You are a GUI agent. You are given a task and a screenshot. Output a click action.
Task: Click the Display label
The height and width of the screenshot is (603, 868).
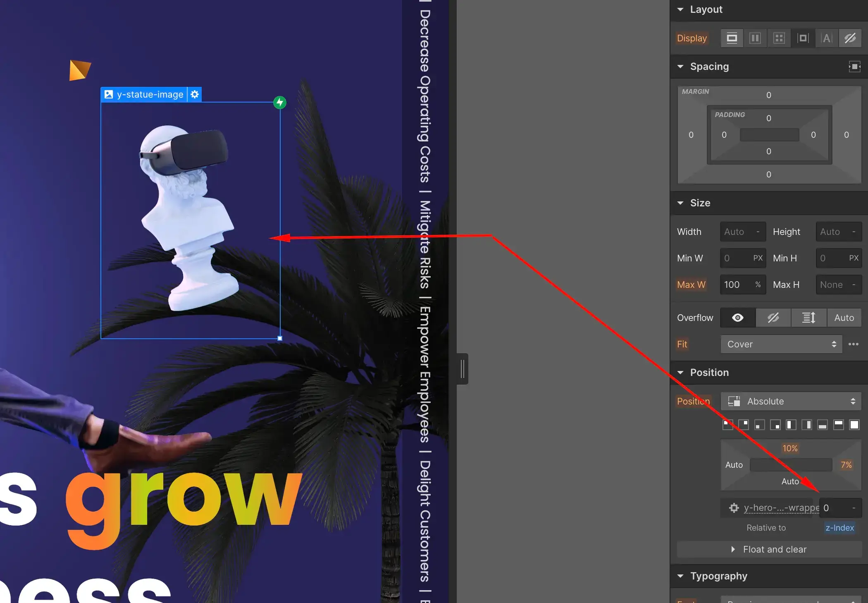click(x=692, y=38)
